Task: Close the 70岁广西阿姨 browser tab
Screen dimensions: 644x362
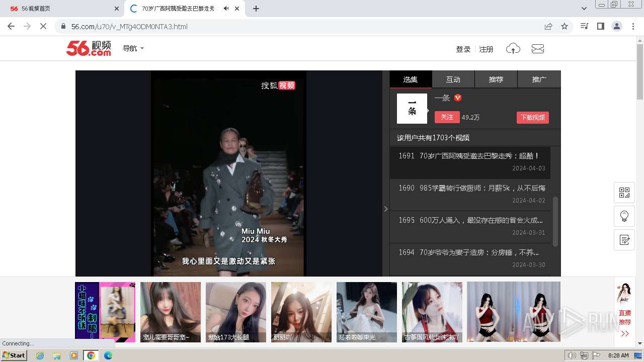Action: tap(237, 9)
